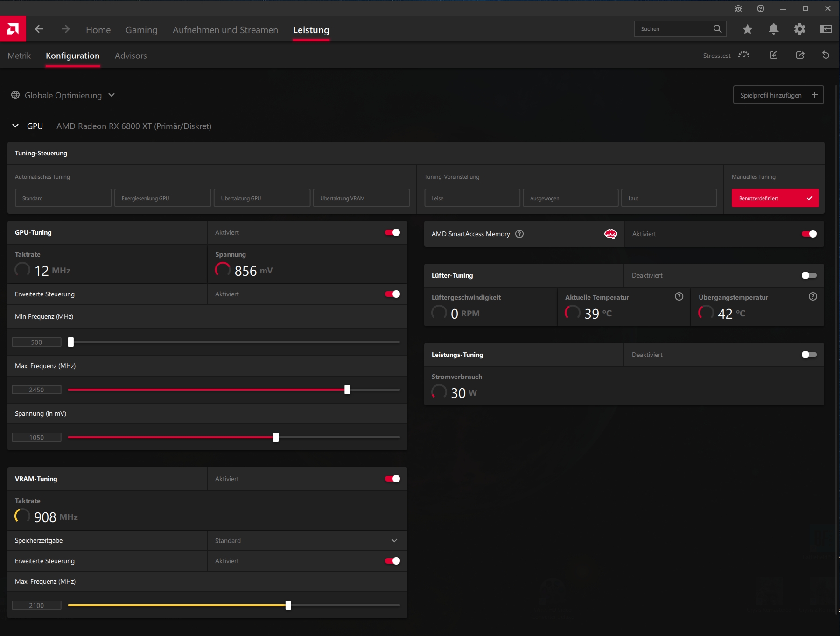Click the VRAM Max. Frequenz field 2100
840x636 pixels.
pos(36,605)
